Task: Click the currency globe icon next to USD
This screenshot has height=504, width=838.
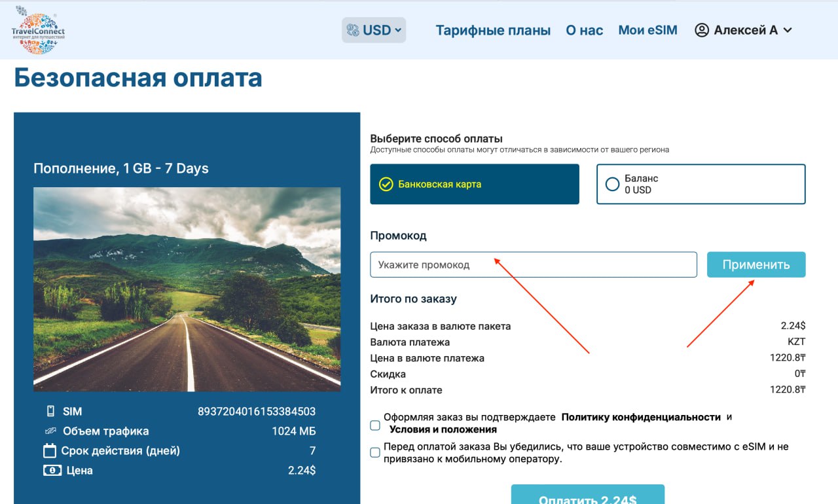Action: point(353,30)
